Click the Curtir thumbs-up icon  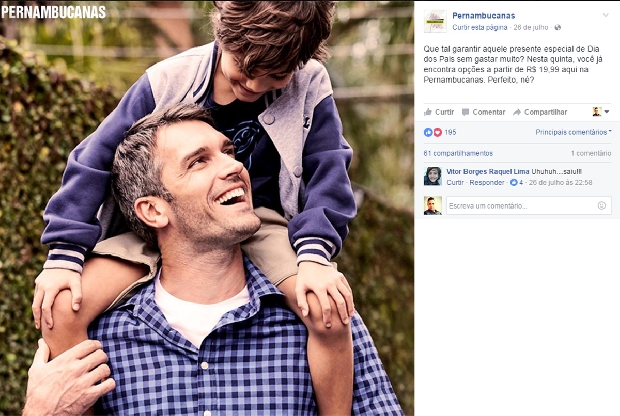[427, 112]
